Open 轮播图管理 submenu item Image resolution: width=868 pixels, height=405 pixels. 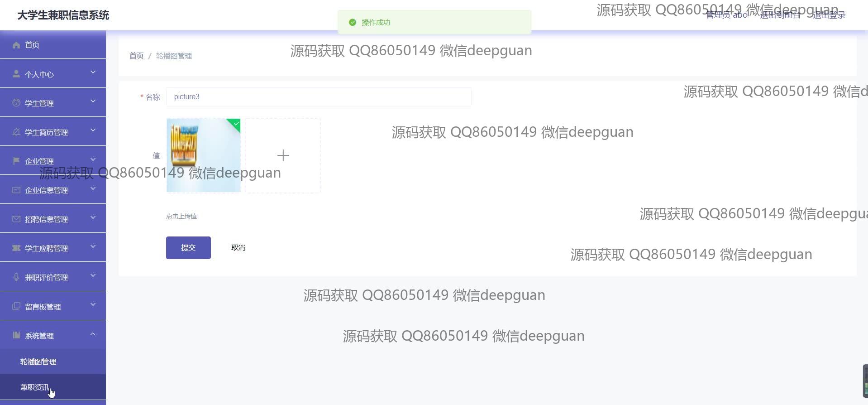point(53,362)
